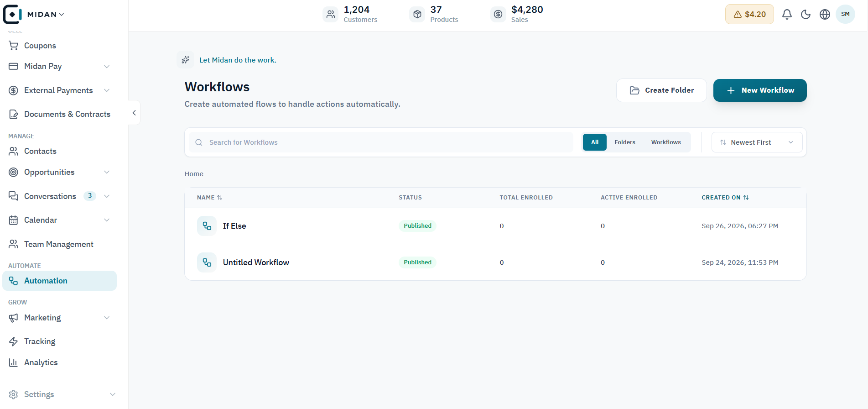This screenshot has width=868, height=409.
Task: Expand the Marketing submenu
Action: pos(107,318)
